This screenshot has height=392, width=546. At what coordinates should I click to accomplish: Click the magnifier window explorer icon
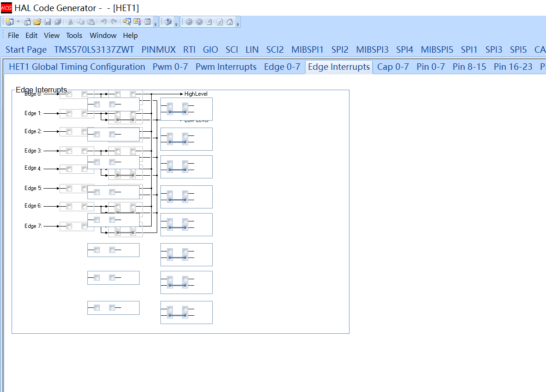(x=127, y=22)
